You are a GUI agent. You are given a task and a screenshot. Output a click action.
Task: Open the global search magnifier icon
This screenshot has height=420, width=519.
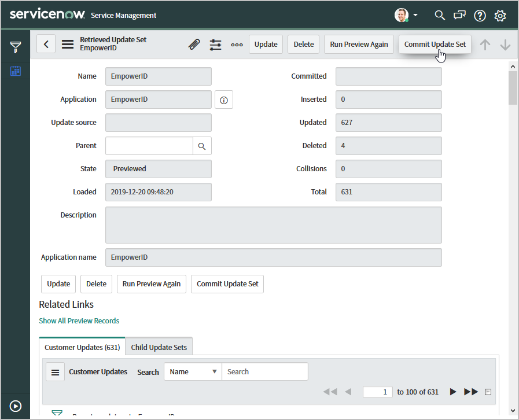pyautogui.click(x=440, y=15)
